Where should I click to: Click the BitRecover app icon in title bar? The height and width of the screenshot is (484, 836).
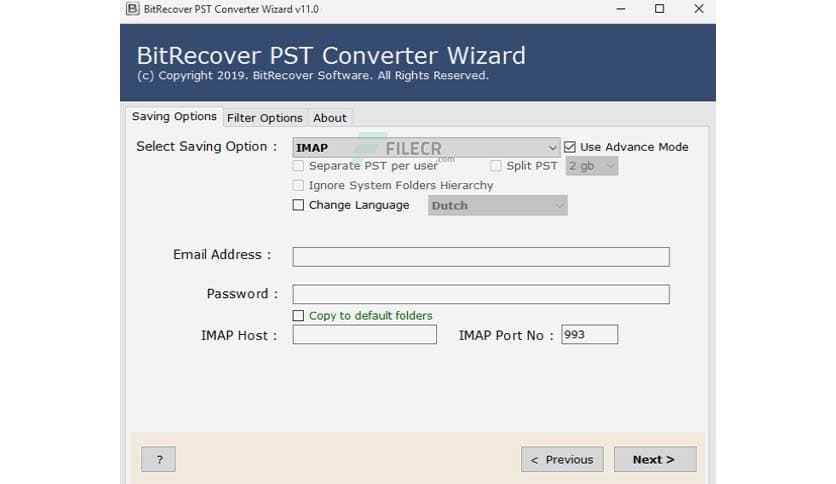click(132, 9)
